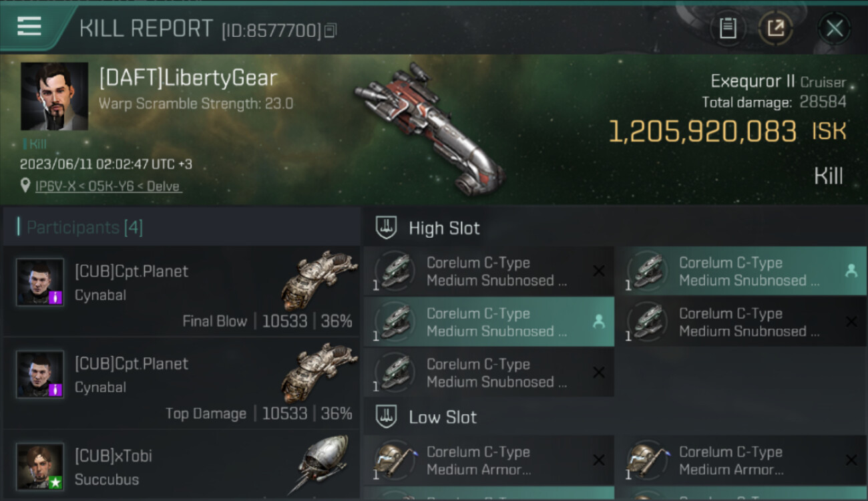
Task: Click the Exequror II ship image
Action: 429,127
